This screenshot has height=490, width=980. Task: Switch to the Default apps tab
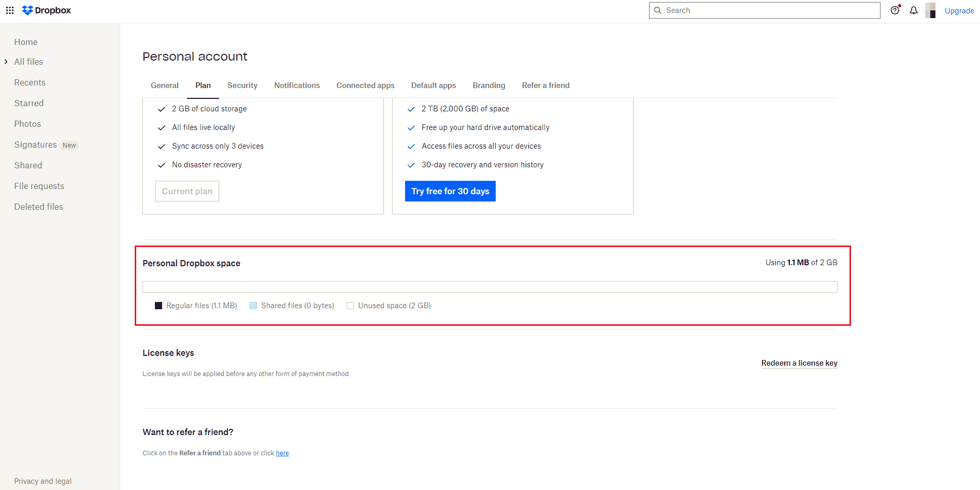pyautogui.click(x=434, y=85)
